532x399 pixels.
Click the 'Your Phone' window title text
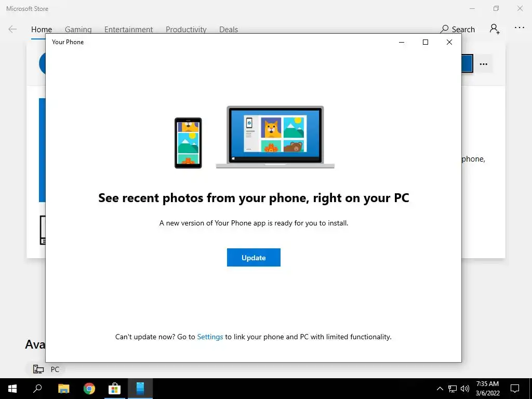[x=68, y=42]
